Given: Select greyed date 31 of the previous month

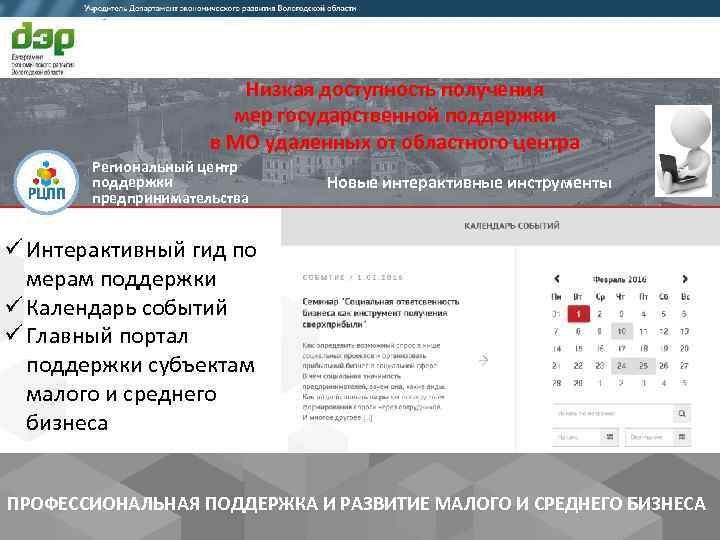Looking at the screenshot, I should point(556,314).
